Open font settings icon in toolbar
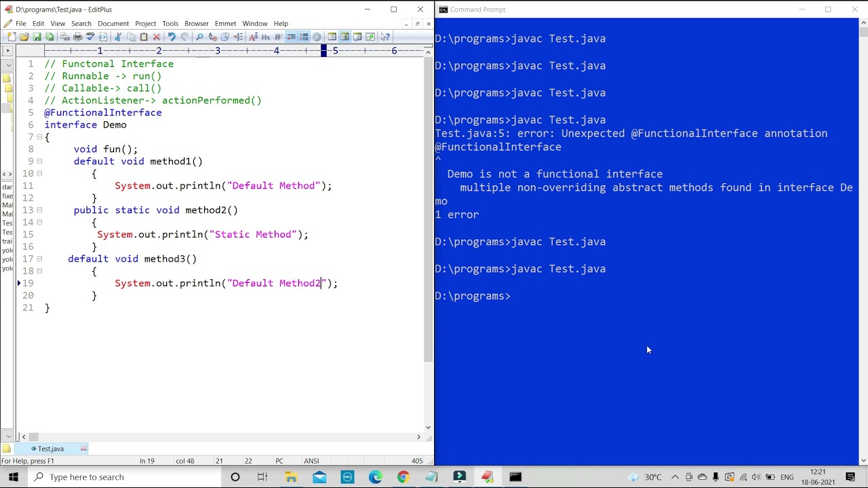This screenshot has width=868, height=488. click(253, 37)
